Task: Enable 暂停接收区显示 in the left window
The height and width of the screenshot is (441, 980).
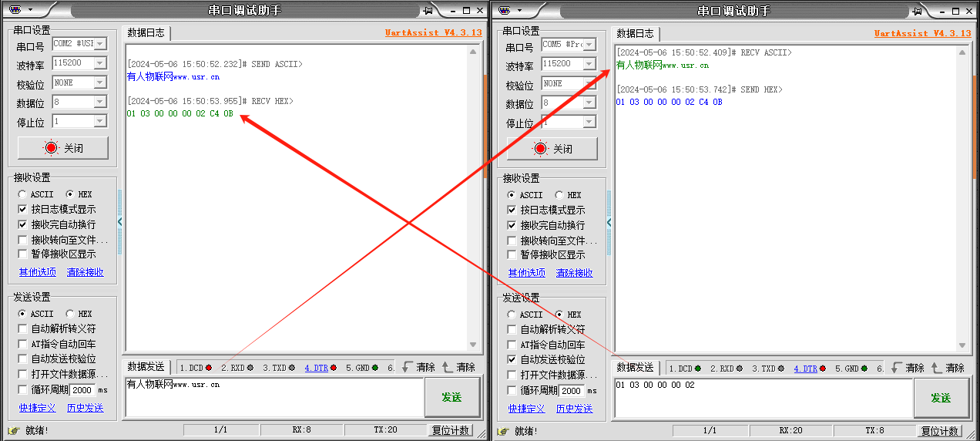Action: point(23,254)
